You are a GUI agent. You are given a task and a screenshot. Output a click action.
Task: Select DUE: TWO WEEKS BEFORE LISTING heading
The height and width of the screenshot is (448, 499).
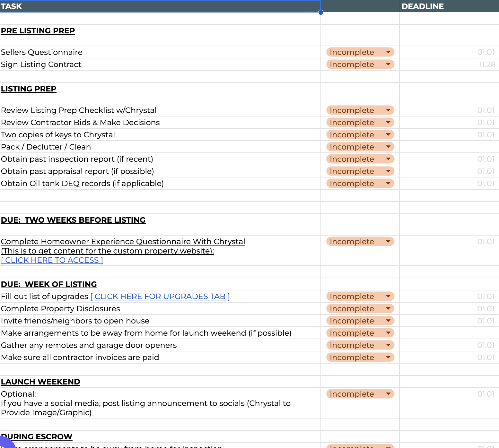tap(160, 224)
